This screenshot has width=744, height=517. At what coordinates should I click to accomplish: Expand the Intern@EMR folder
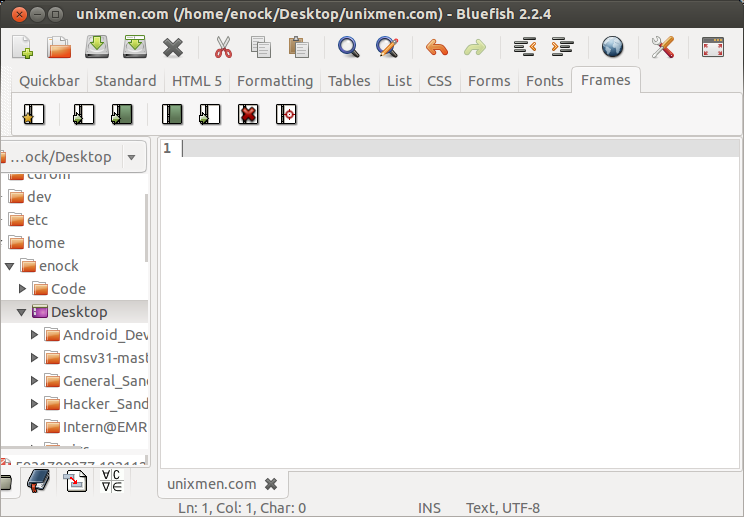coord(34,426)
